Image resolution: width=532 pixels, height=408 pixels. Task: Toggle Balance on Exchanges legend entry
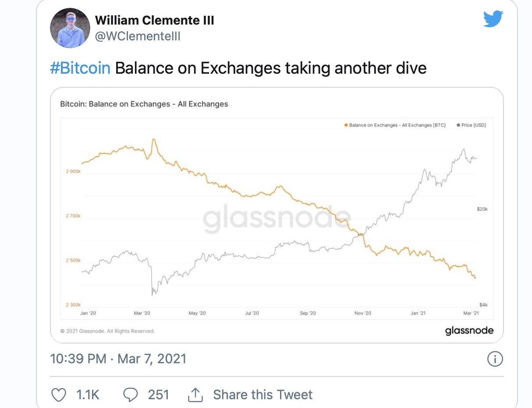397,125
